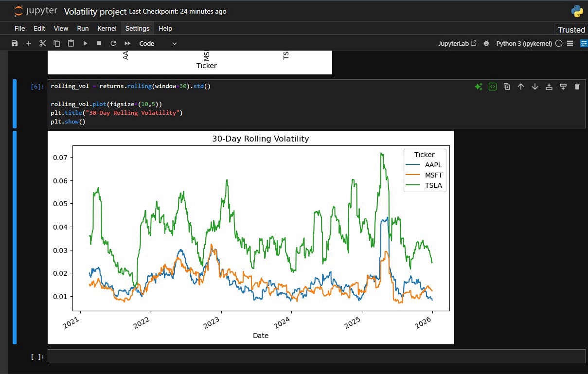588x374 pixels.
Task: Insert a cell above this cell
Action: point(549,87)
